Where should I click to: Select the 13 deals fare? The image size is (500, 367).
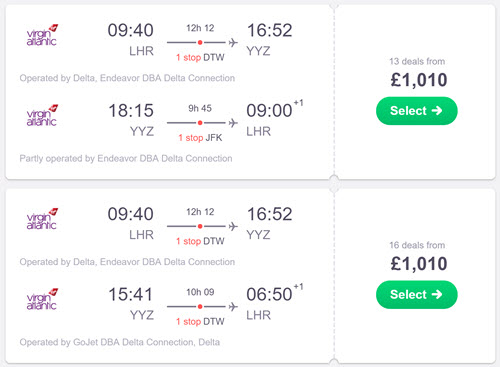click(417, 111)
